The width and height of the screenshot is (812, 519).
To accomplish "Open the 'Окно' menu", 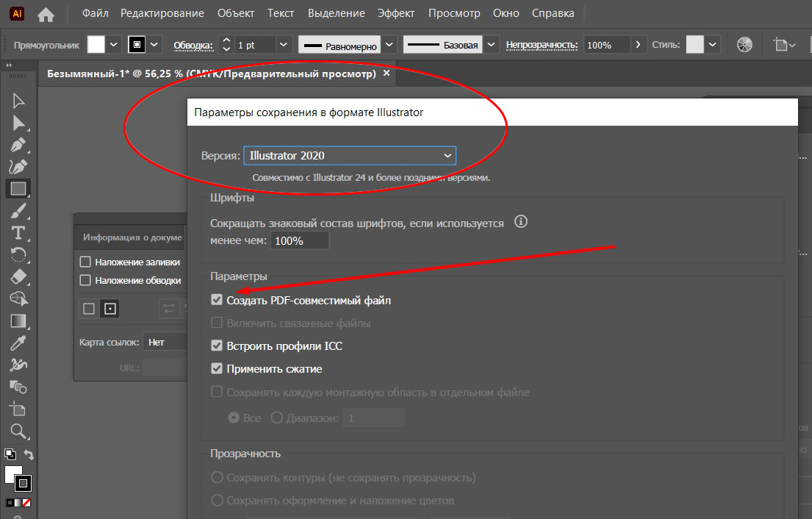I will pos(506,13).
